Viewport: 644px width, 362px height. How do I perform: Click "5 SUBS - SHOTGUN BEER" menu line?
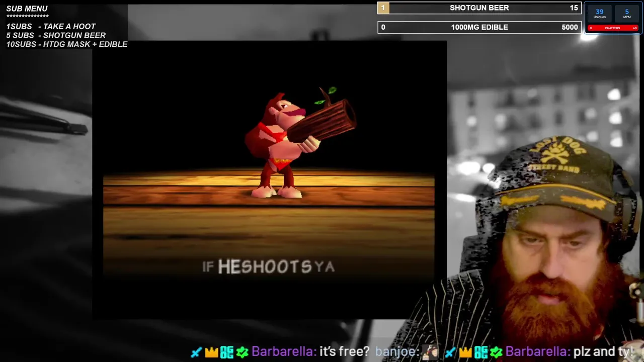[x=56, y=36]
